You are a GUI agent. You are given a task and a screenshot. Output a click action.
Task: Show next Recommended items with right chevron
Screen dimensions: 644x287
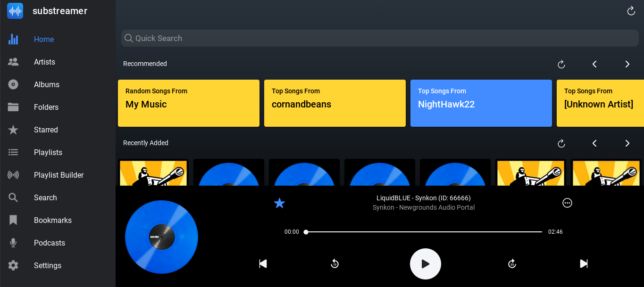pos(627,64)
